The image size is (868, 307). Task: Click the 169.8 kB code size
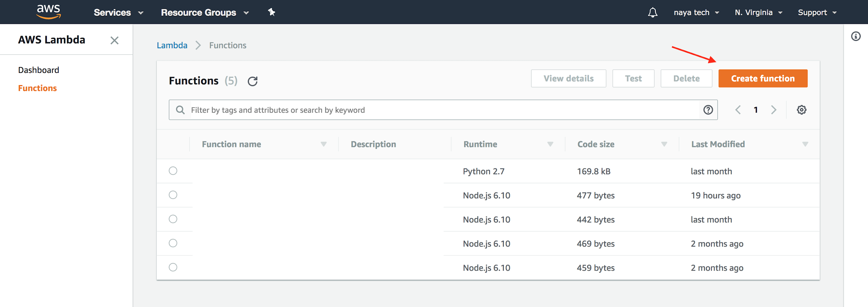594,171
